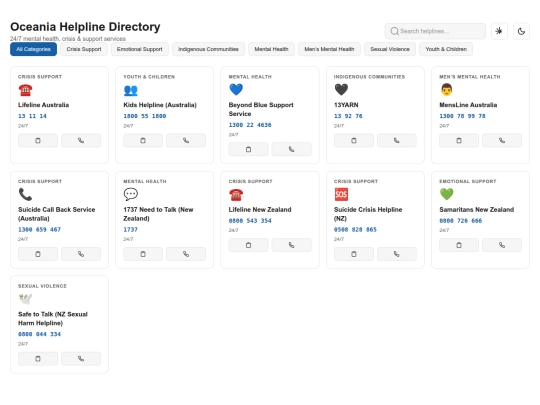This screenshot has width=540, height=405.
Task: Filter by Men's Mental Health
Action: click(329, 49)
